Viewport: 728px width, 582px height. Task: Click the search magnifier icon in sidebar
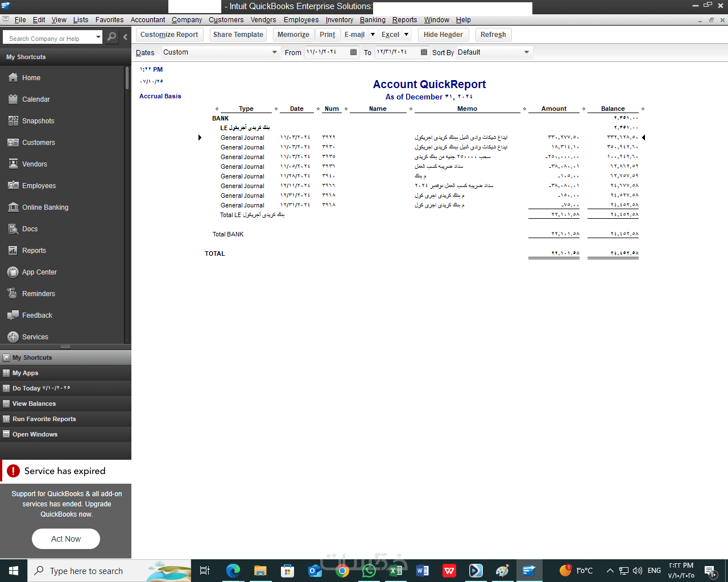pos(112,37)
